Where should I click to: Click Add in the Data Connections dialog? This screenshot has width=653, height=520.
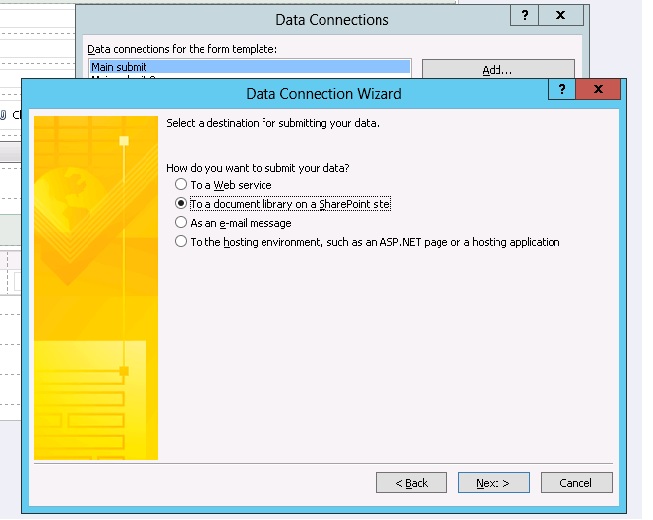498,69
